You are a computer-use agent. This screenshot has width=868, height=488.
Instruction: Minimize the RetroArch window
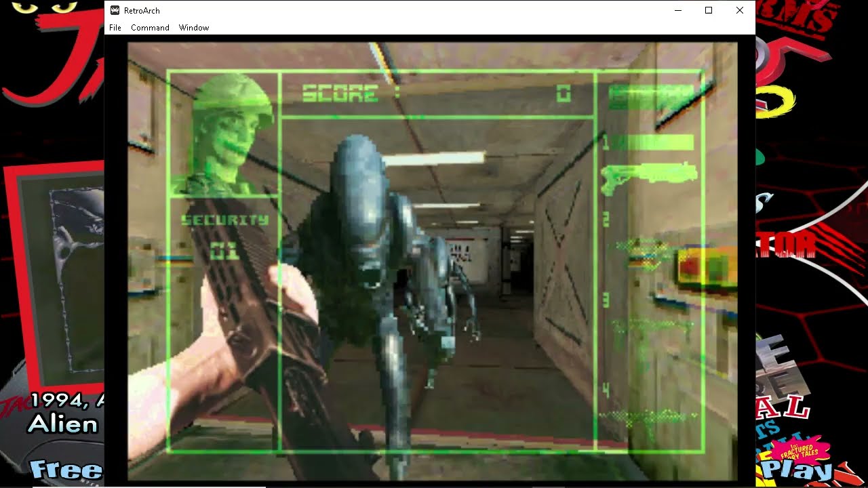[677, 10]
